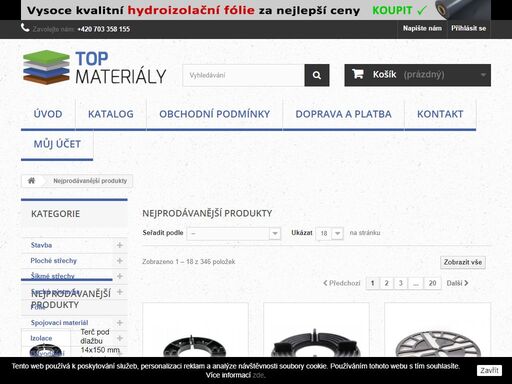The width and height of the screenshot is (512, 384).
Task: Click Zavřít on the cookie banner
Action: (x=489, y=370)
